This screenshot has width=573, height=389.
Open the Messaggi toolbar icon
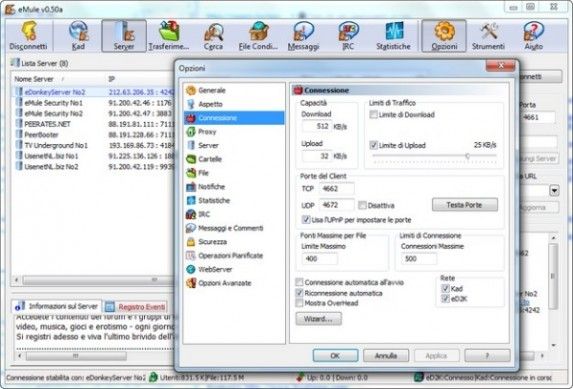click(303, 35)
